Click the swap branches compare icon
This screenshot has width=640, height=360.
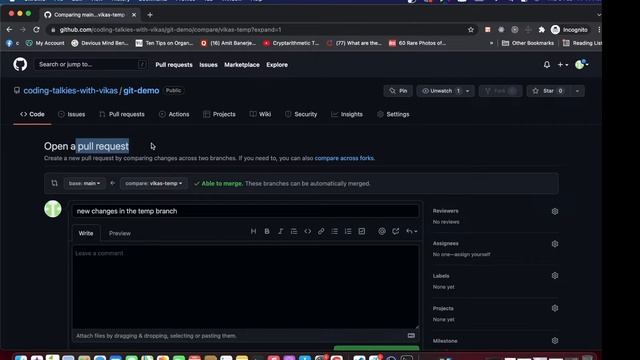54,183
